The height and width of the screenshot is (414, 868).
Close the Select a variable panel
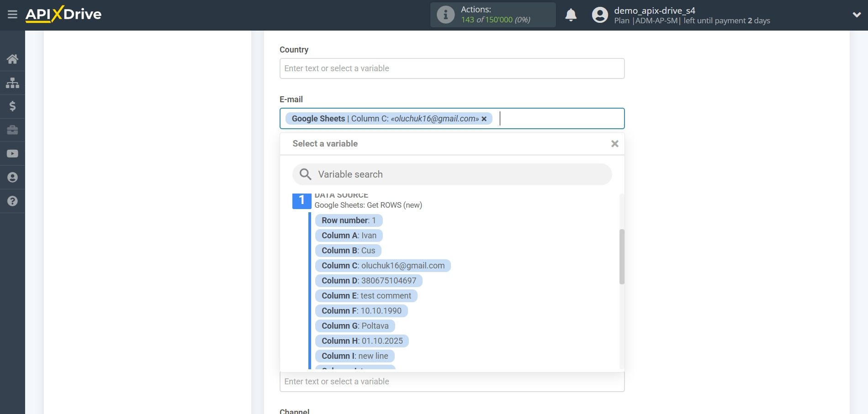click(x=614, y=144)
